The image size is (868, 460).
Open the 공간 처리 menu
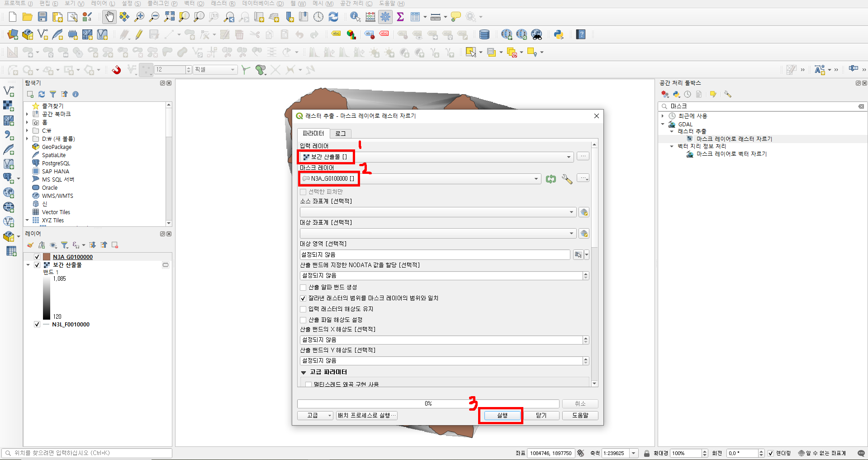pyautogui.click(x=356, y=4)
